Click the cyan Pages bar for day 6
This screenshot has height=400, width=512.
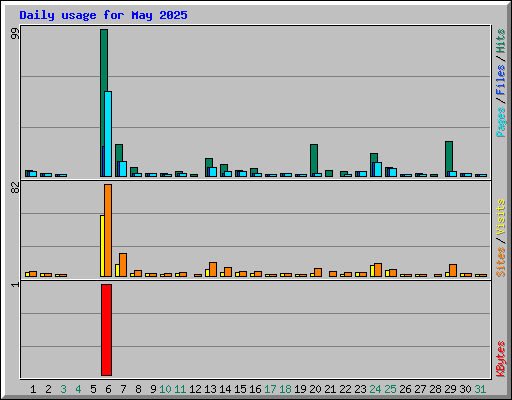point(108,134)
